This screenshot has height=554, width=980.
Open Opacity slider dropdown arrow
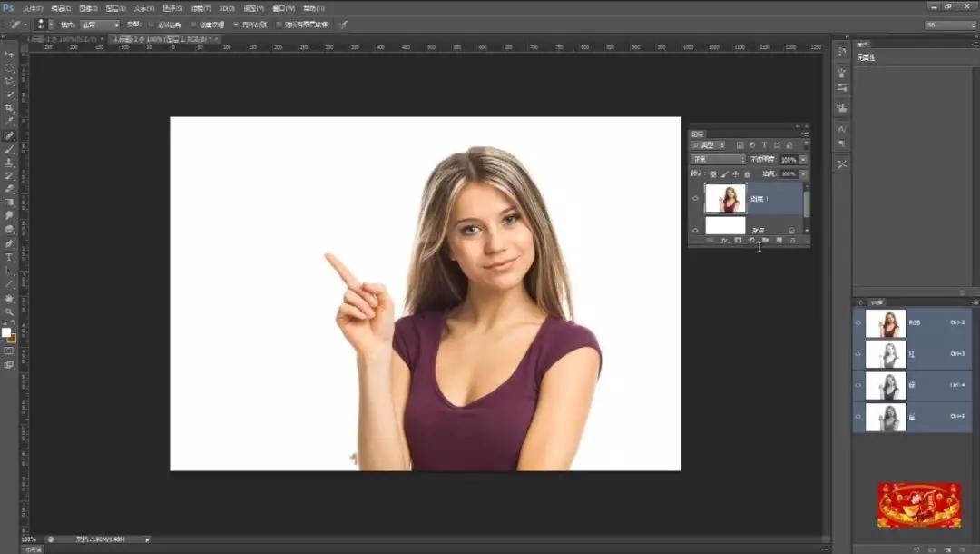coord(803,160)
